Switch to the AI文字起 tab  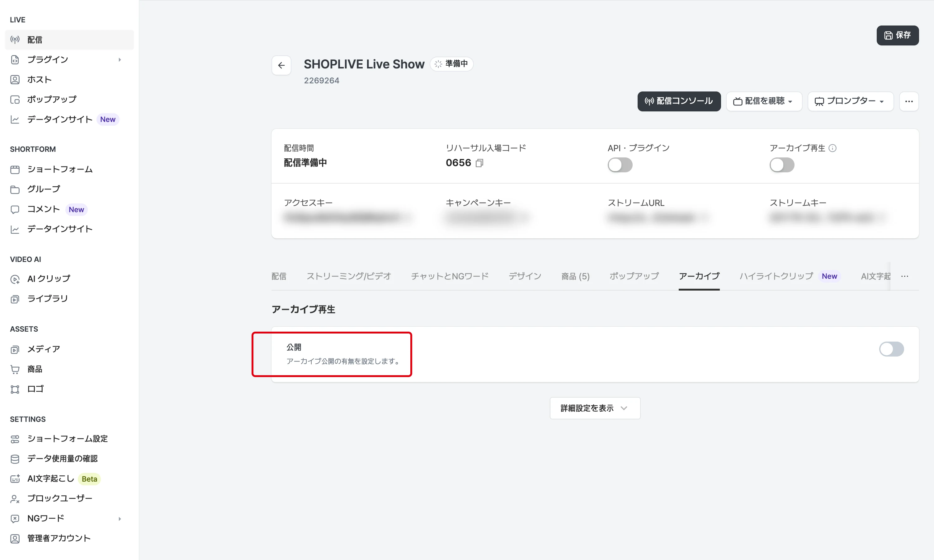click(875, 276)
